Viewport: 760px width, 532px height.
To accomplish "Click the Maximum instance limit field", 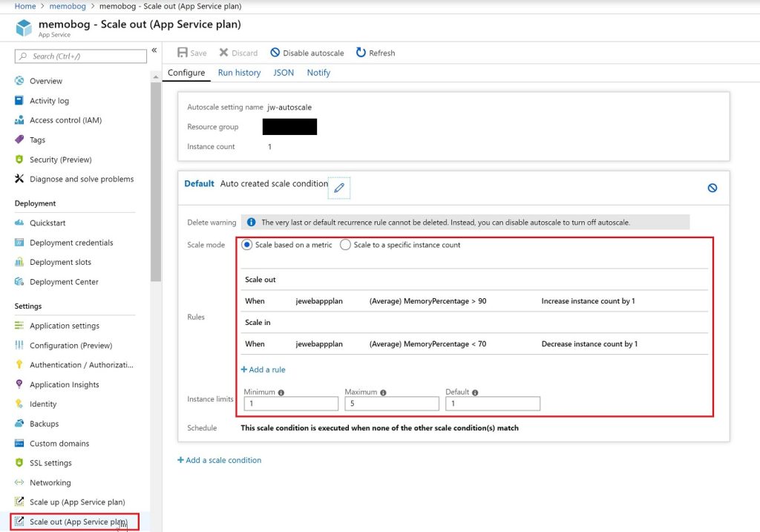I will pos(392,404).
